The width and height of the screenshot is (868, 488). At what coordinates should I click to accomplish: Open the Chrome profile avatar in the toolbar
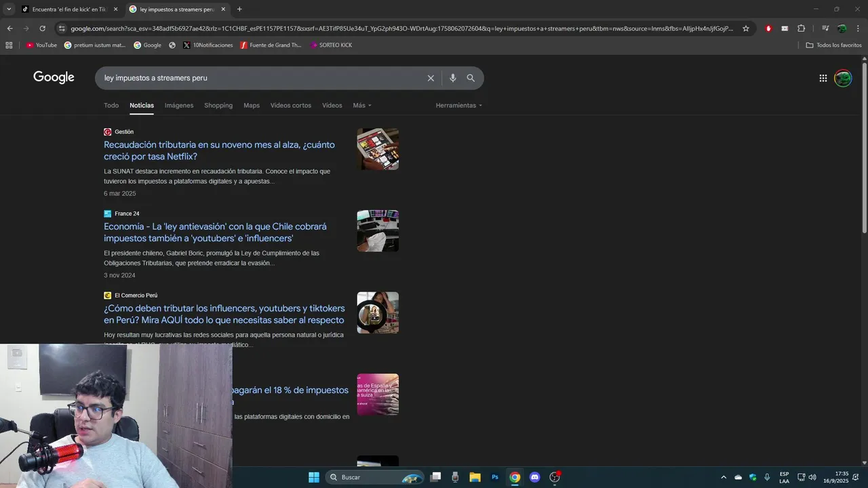842,28
